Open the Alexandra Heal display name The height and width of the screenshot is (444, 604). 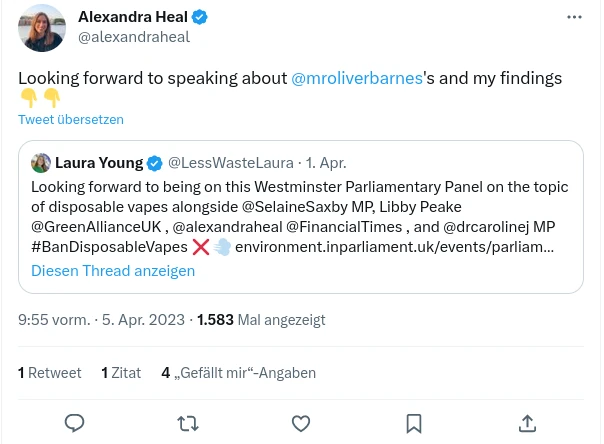[132, 17]
